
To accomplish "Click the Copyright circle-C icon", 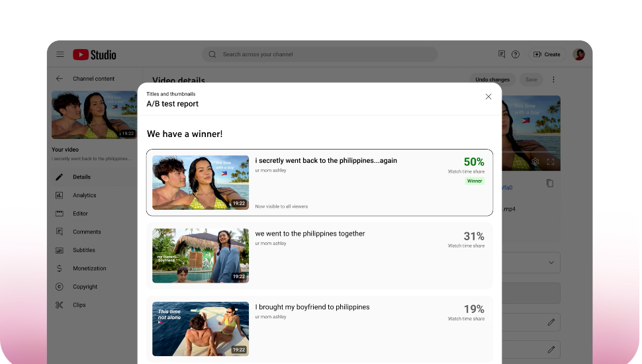I will [60, 287].
